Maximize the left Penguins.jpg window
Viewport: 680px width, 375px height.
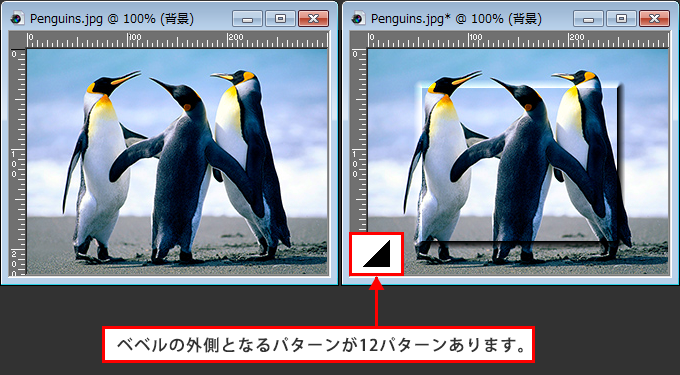click(x=280, y=19)
